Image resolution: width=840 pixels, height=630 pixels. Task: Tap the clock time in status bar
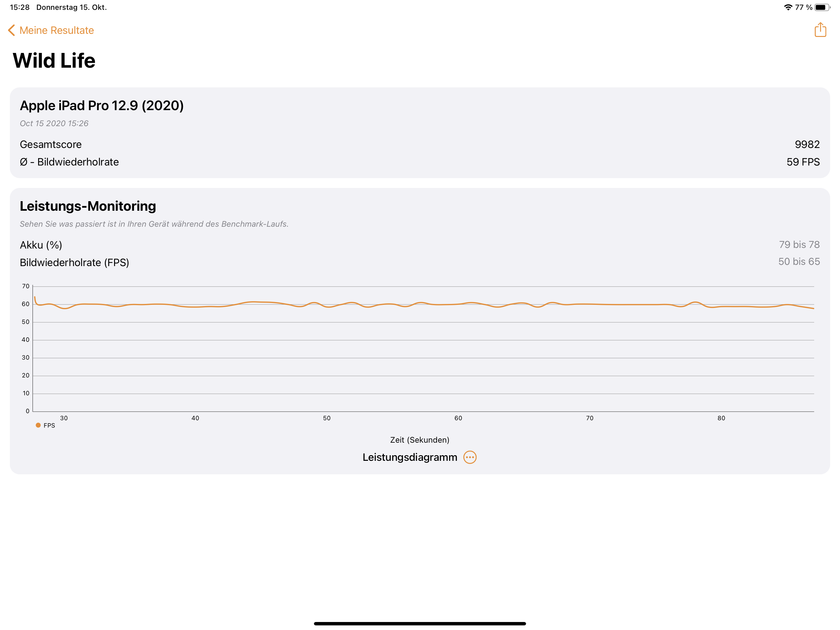pos(20,7)
